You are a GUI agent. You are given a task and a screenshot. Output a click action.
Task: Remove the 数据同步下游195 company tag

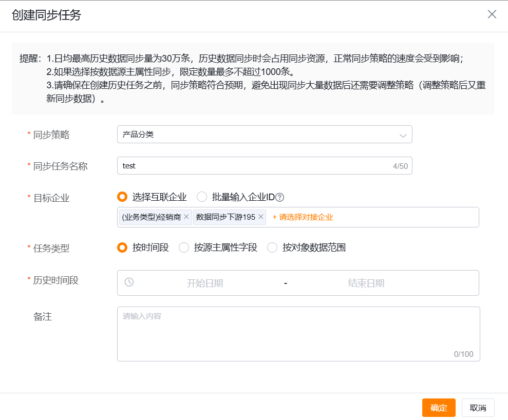click(261, 217)
